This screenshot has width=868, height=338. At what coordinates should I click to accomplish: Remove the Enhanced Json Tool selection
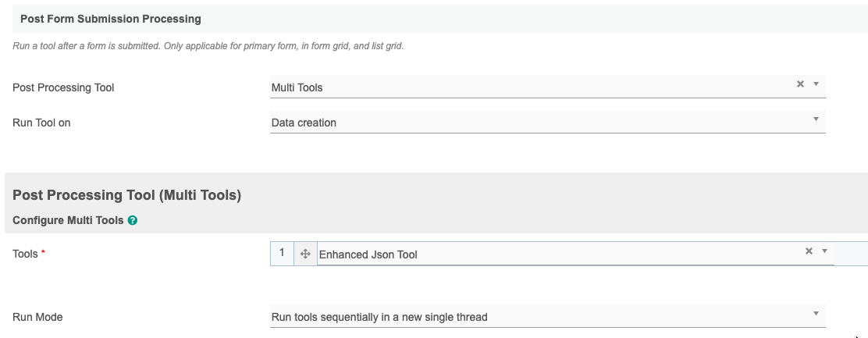coord(809,251)
